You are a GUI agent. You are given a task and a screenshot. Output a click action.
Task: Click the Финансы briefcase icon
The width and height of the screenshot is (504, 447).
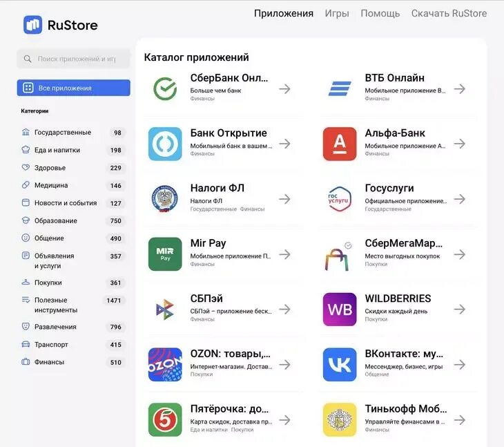click(x=26, y=362)
